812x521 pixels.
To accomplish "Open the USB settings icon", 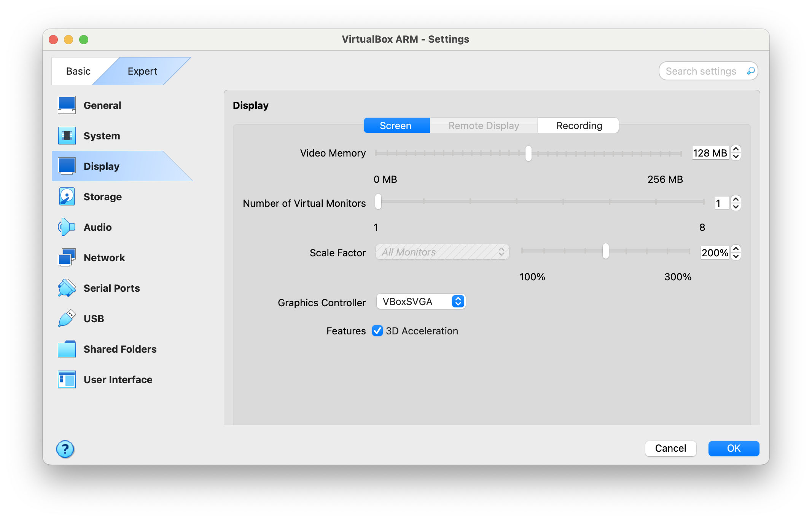I will (x=67, y=318).
